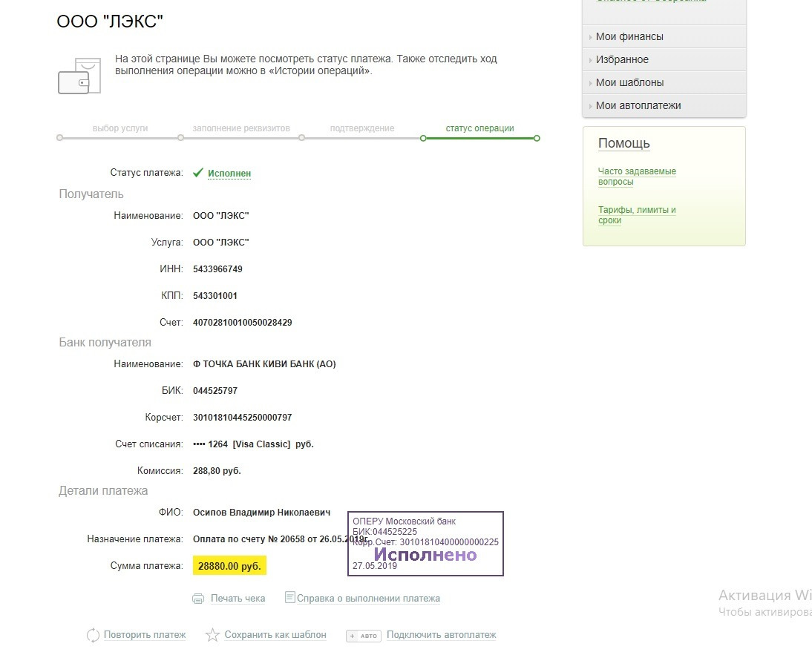812x655 pixels.
Task: Click the green checkmark next to Исполнен
Action: click(198, 173)
